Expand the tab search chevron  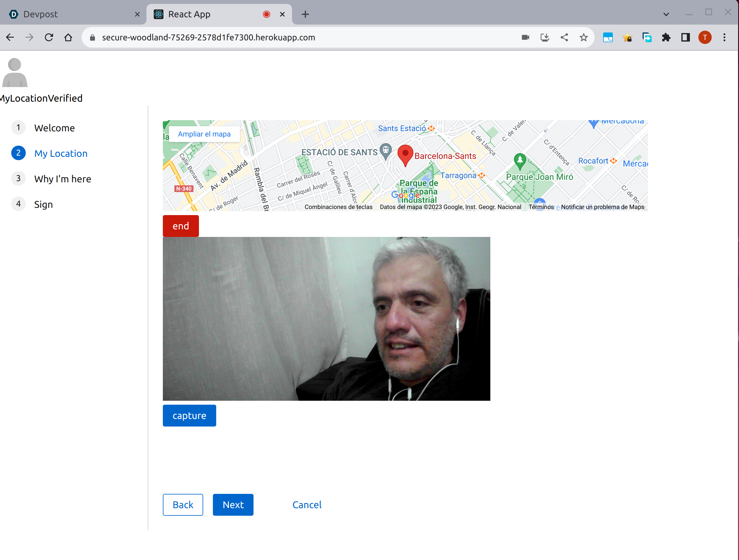(x=666, y=14)
